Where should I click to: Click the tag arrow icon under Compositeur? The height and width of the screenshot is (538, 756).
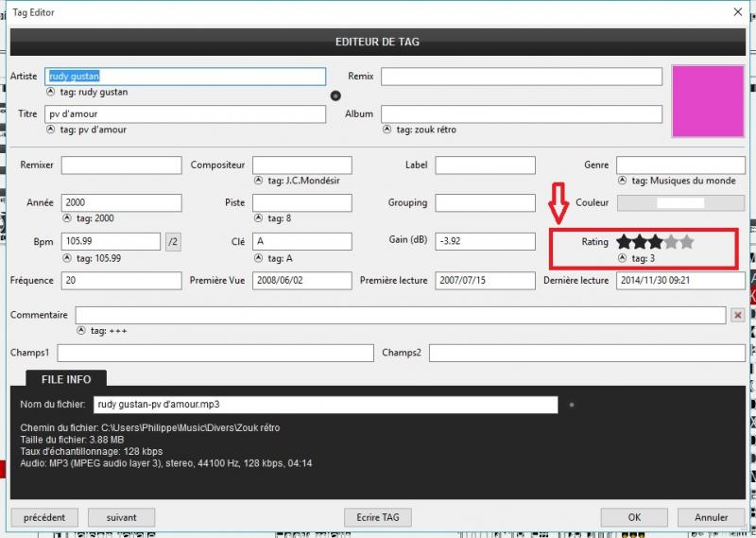[259, 181]
